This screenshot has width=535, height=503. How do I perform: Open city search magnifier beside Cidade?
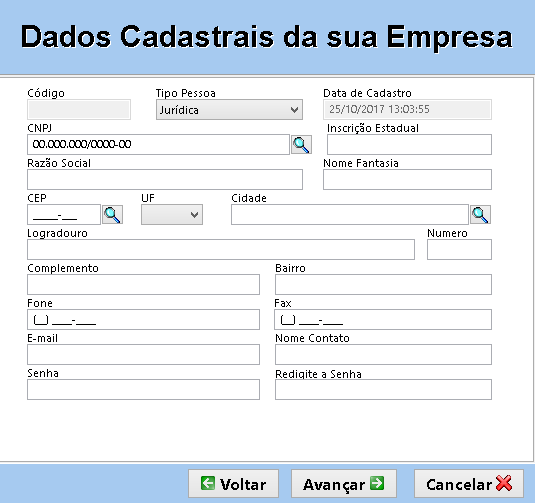[480, 215]
